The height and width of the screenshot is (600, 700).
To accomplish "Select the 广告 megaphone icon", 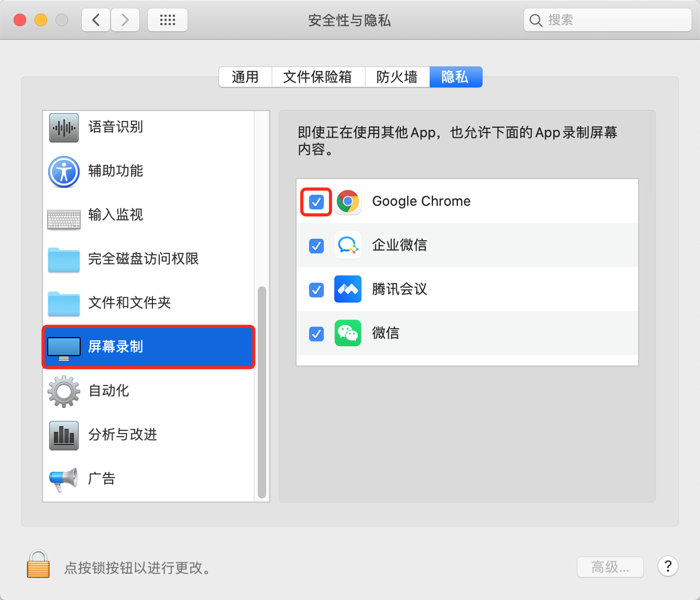I will click(x=64, y=479).
